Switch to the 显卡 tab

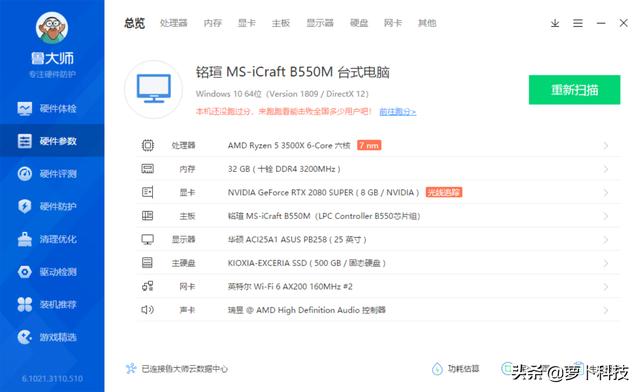(x=247, y=23)
